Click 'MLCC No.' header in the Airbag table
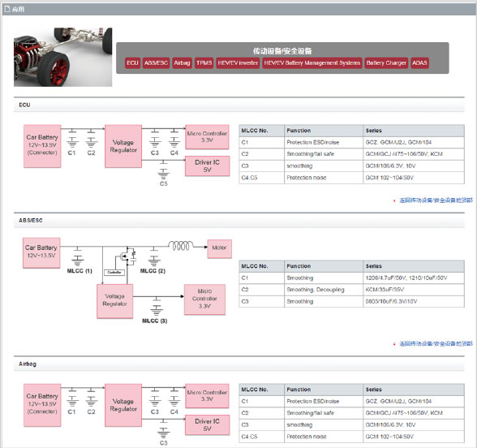 pos(261,390)
